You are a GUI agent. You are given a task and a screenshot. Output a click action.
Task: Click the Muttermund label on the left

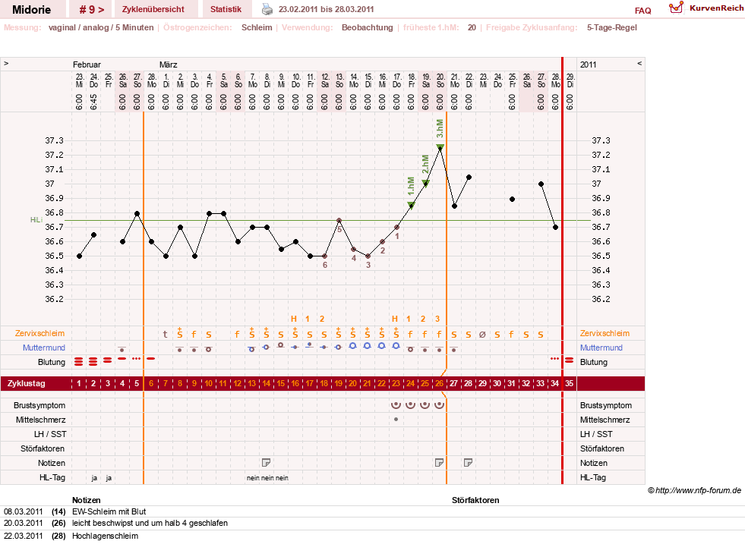coord(44,348)
